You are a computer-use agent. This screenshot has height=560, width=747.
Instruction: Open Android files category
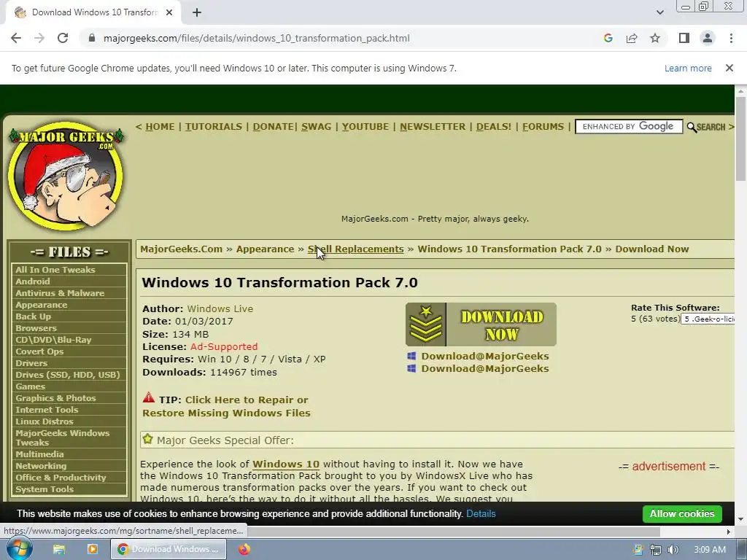(32, 281)
